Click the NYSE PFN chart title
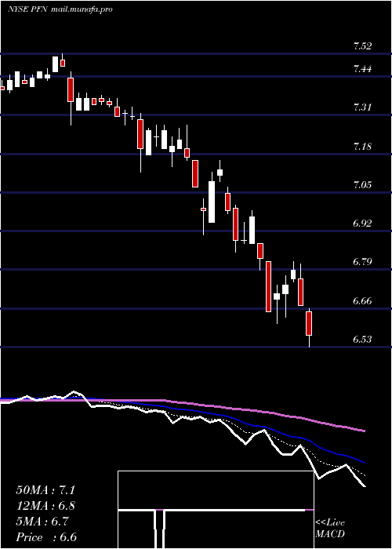Image resolution: width=392 pixels, height=549 pixels. (x=28, y=9)
